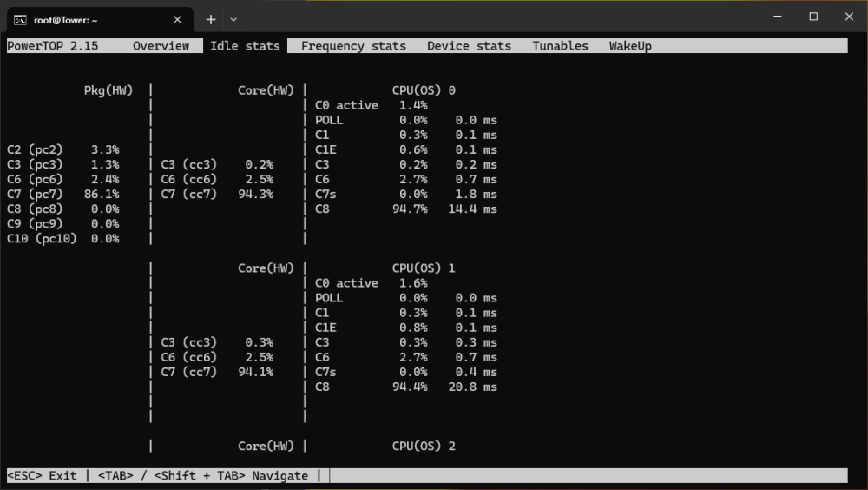Click the C7s 1.8 ms row
This screenshot has height=490, width=868.
(x=405, y=194)
